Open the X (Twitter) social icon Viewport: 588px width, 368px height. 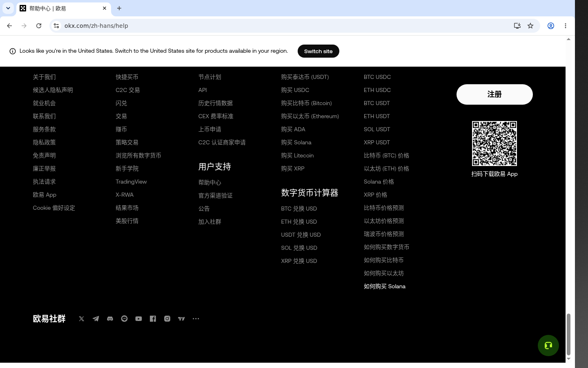82,319
